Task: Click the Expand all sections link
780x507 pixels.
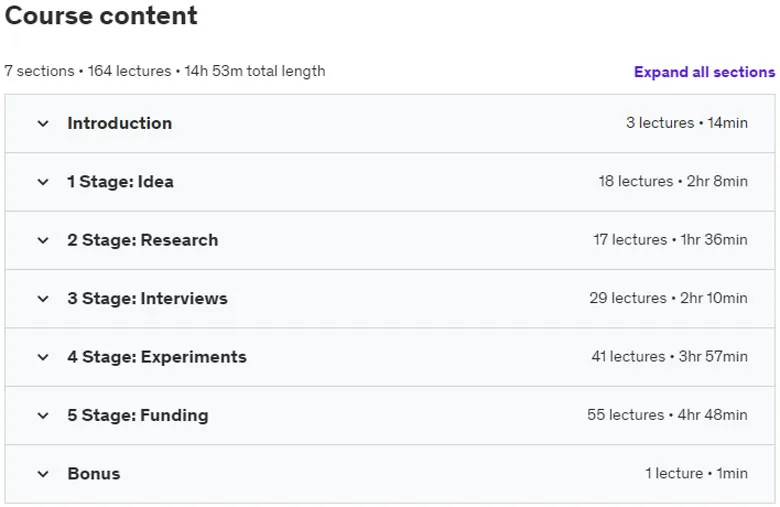Action: point(704,72)
